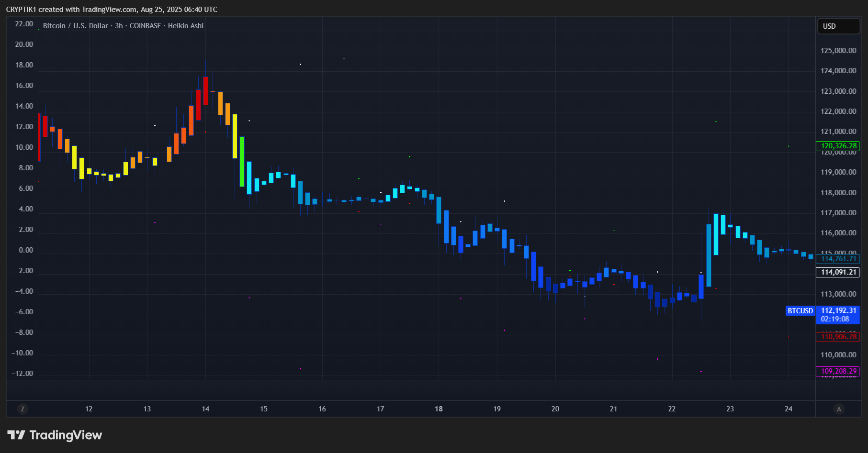Screen dimensions: 868x453
Task: Click date 16 on the time axis
Action: point(322,409)
